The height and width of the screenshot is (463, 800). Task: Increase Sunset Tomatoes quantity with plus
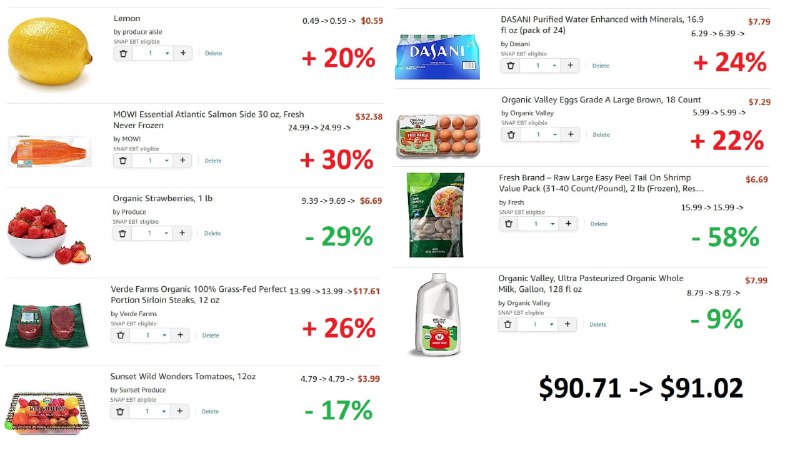click(180, 411)
